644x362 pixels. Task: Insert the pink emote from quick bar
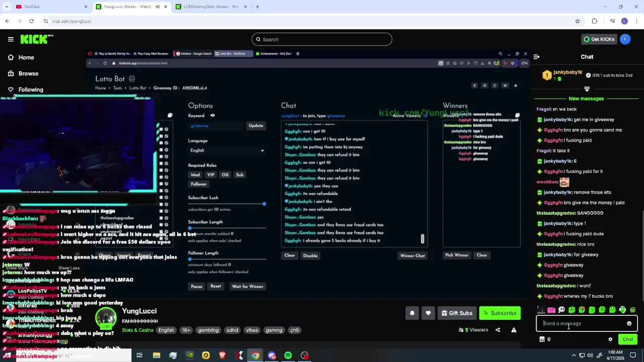tap(551, 310)
